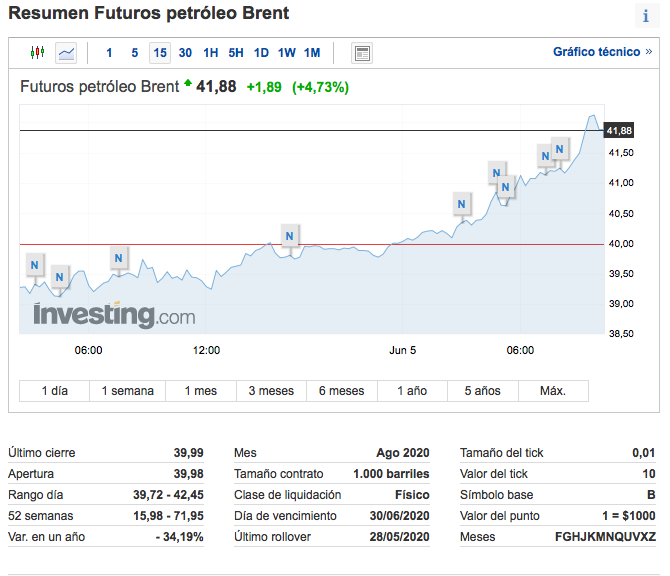The width and height of the screenshot is (670, 576).
Task: Click the rightmost N news marker
Action: point(559,150)
